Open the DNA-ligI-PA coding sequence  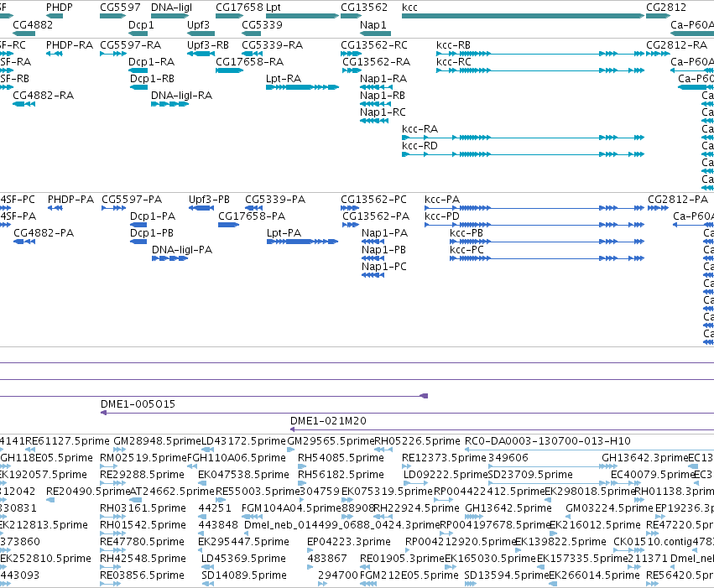(x=169, y=258)
